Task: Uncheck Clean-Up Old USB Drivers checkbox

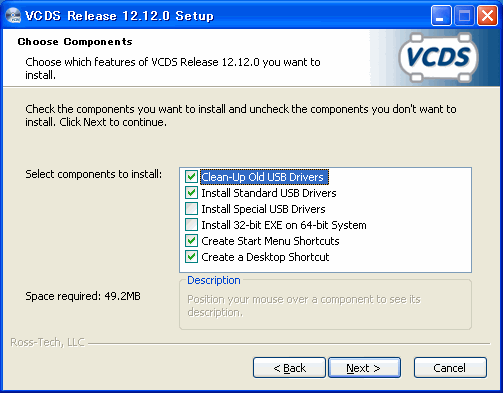Action: point(191,177)
